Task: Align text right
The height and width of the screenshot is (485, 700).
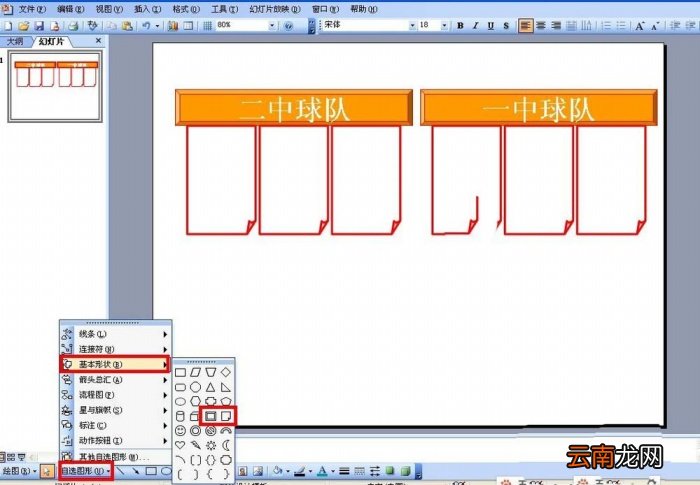Action: tap(556, 26)
